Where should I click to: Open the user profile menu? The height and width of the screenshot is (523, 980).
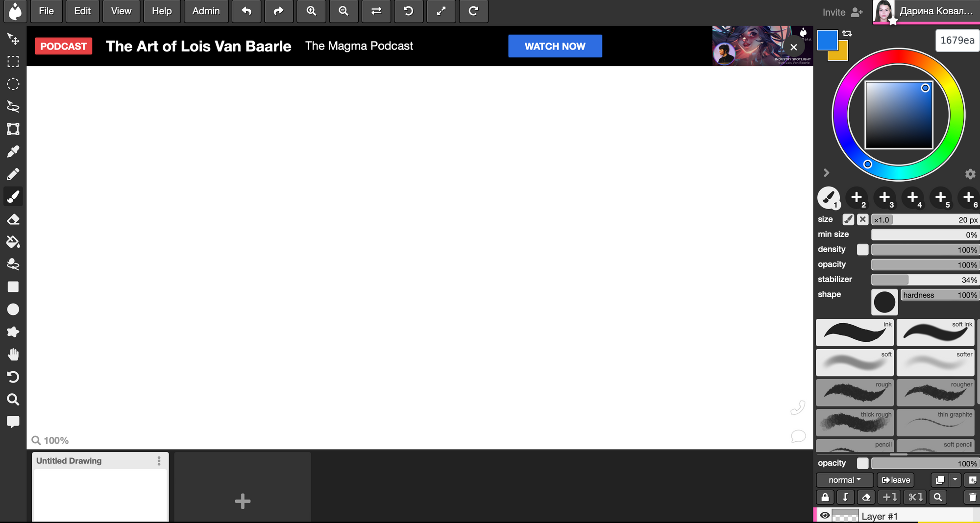(926, 12)
